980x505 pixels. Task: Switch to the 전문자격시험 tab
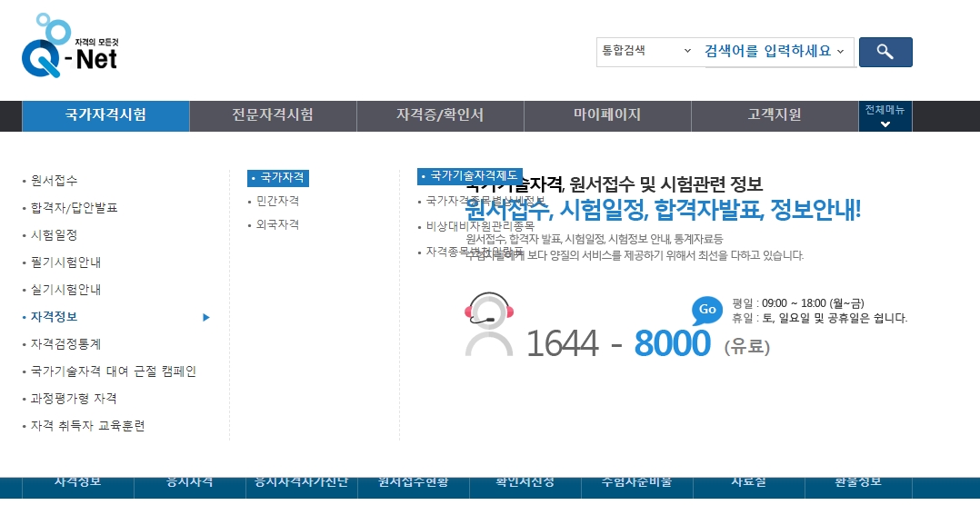point(273,115)
